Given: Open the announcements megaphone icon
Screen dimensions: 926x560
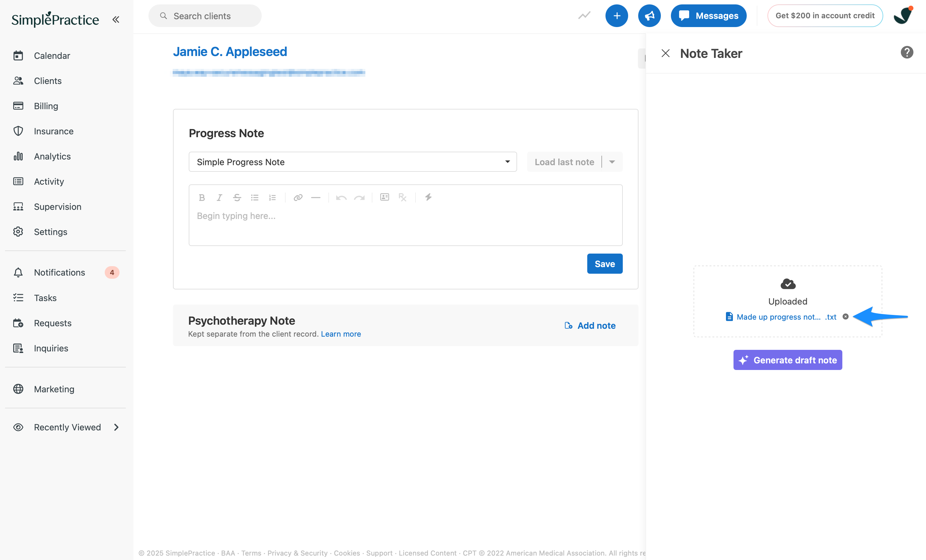Looking at the screenshot, I should (x=650, y=15).
